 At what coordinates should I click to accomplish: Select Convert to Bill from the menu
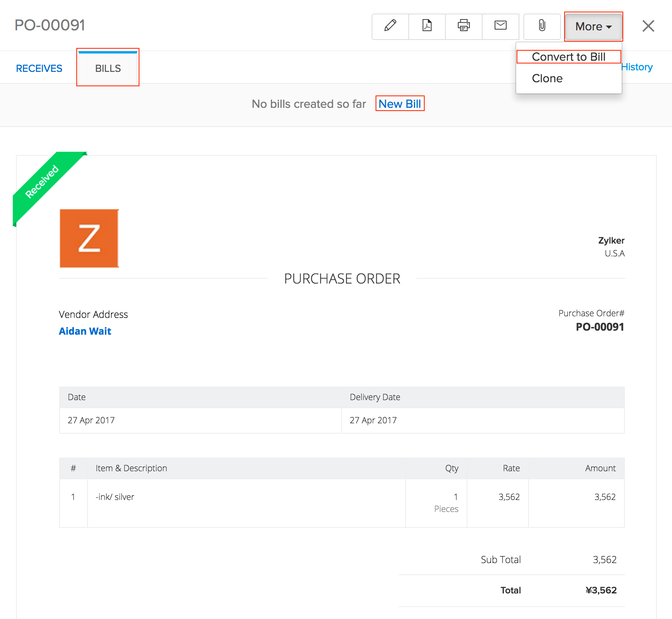click(569, 56)
